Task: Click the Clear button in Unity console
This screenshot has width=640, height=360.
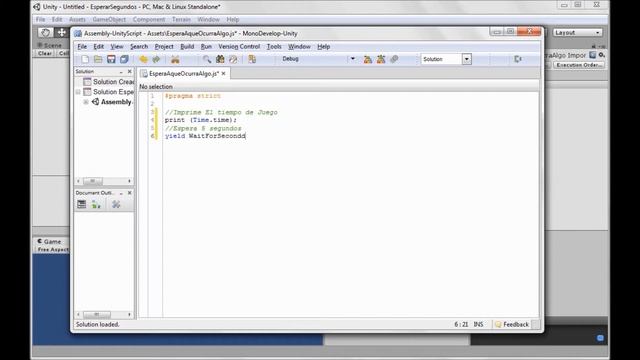Action: [45, 53]
